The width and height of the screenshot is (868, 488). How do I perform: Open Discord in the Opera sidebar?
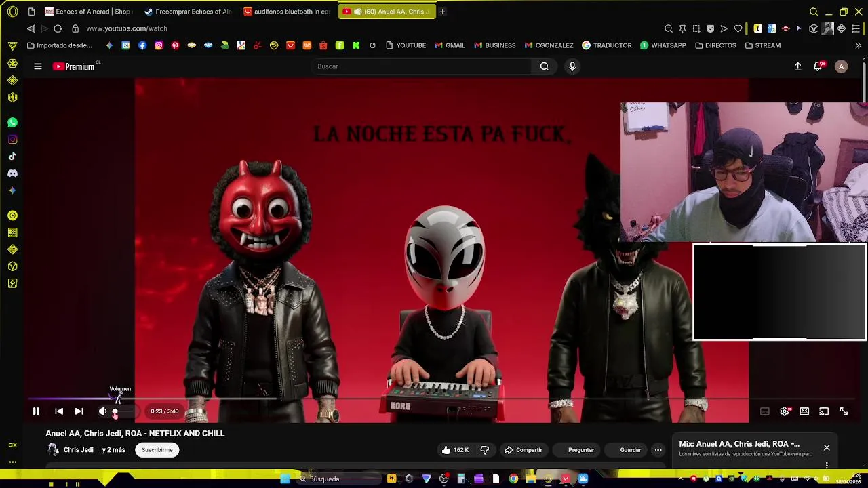[x=12, y=174]
